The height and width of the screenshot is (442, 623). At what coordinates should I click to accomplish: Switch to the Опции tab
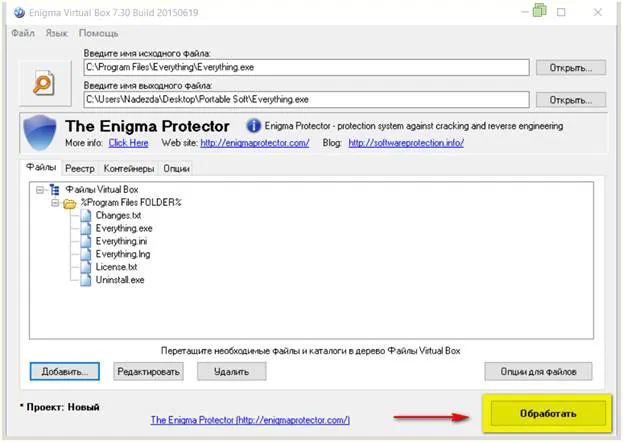176,169
